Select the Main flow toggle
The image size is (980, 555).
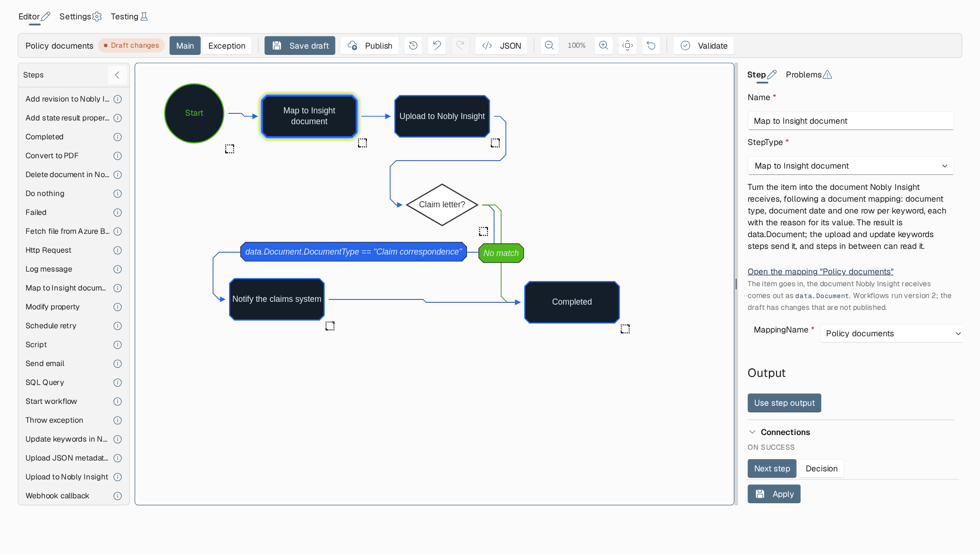(x=185, y=45)
